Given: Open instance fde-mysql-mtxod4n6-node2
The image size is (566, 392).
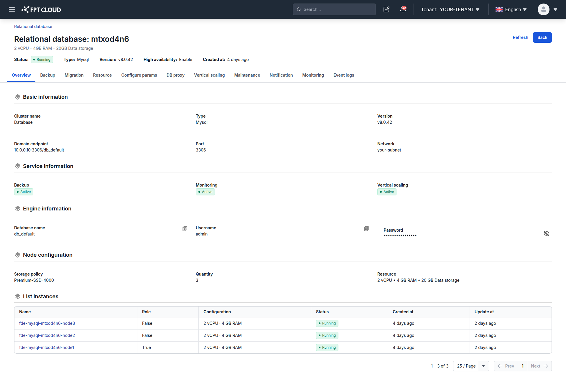Looking at the screenshot, I should click(47, 335).
